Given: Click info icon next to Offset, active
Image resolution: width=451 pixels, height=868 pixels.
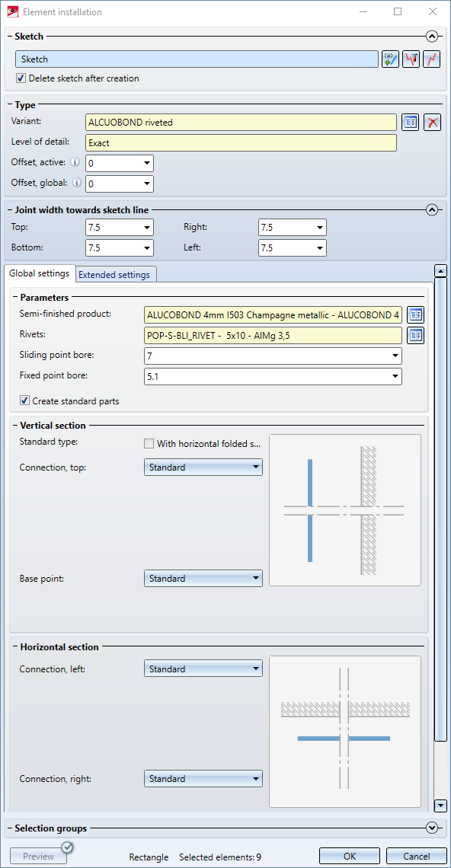Looking at the screenshot, I should (x=76, y=163).
